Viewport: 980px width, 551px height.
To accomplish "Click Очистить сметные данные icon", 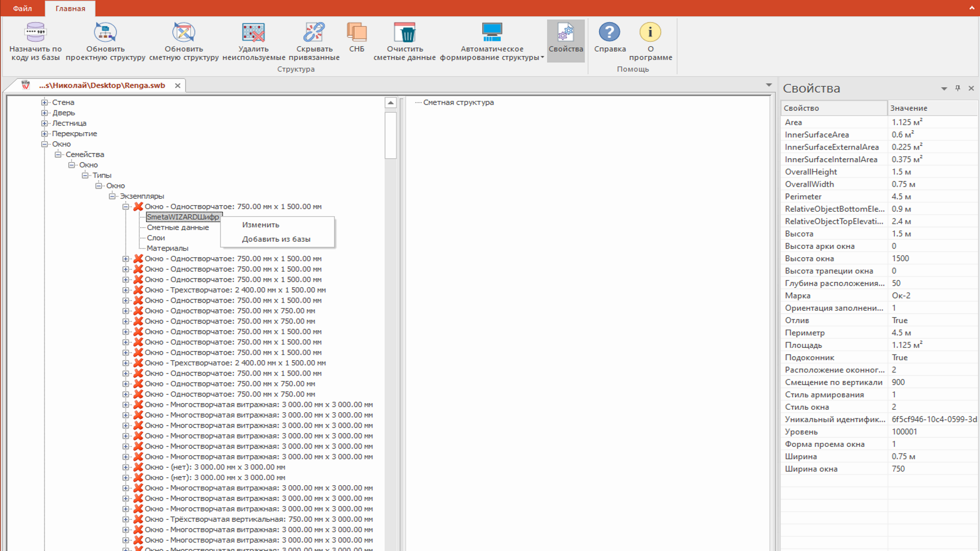I will point(405,32).
